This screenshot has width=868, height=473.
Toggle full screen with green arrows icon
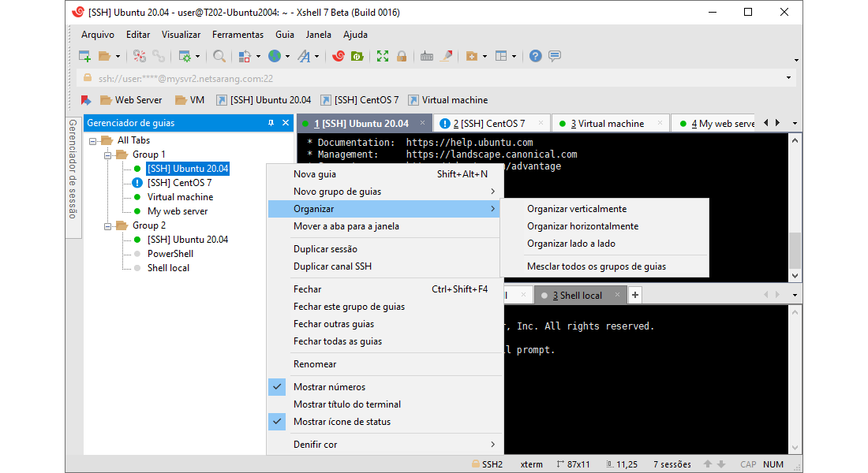(x=383, y=56)
